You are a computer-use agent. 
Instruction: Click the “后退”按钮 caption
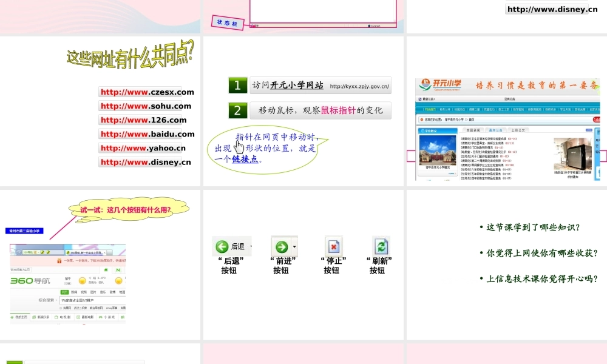pyautogui.click(x=231, y=266)
